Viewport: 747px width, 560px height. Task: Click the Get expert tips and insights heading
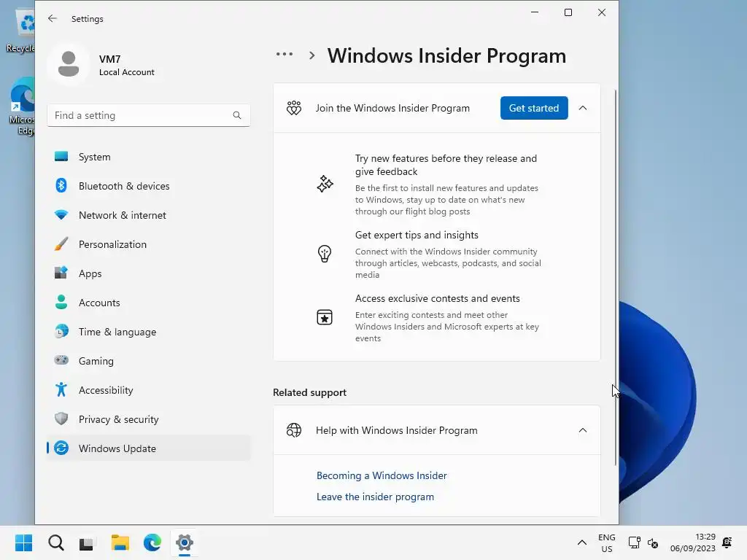(417, 235)
